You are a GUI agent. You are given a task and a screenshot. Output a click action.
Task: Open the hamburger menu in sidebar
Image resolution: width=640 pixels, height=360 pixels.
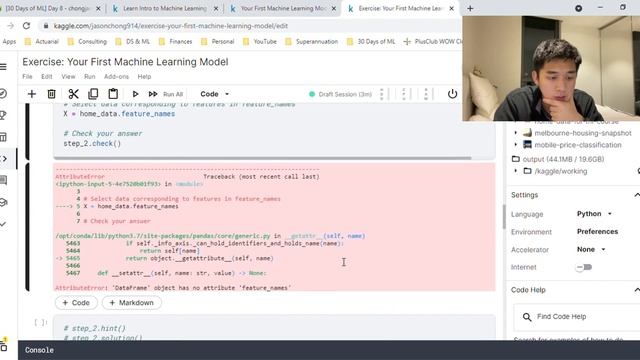pyautogui.click(x=3, y=67)
